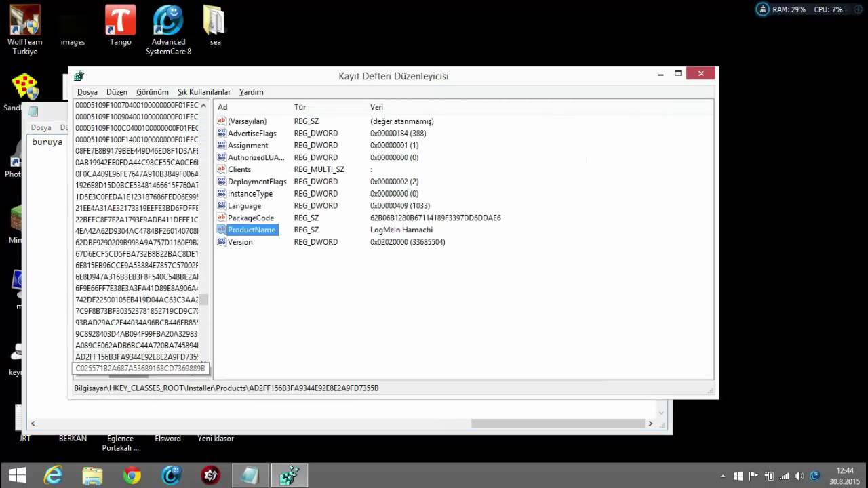Click the tree pane scroll-up arrow
This screenshot has width=868, height=488.
point(204,105)
